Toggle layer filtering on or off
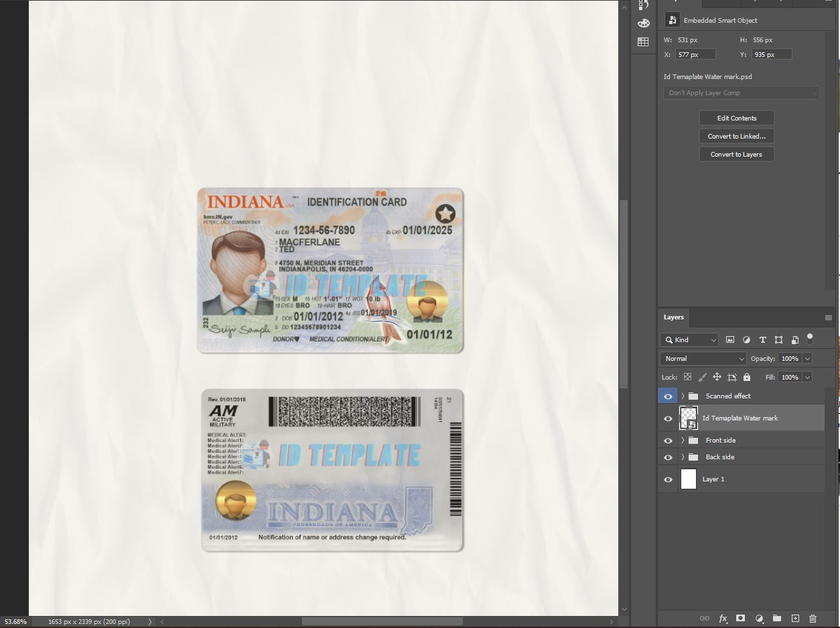Viewport: 840px width, 628px height. click(810, 338)
